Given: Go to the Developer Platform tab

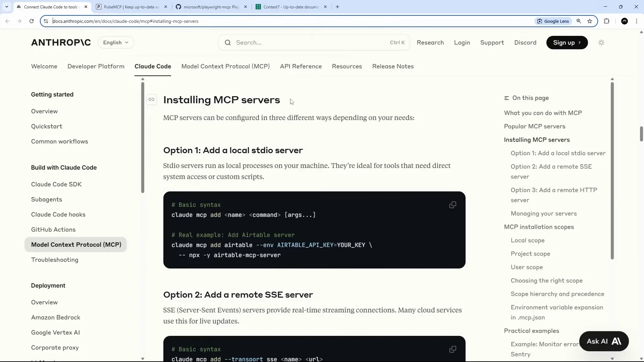Looking at the screenshot, I should [x=96, y=66].
